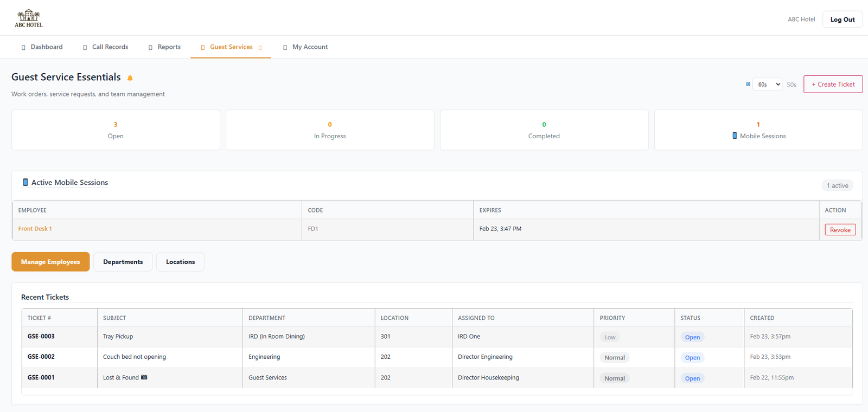Click the auto-refresh icon beside 60s
Viewport: 868px width, 412px height.
(x=748, y=84)
